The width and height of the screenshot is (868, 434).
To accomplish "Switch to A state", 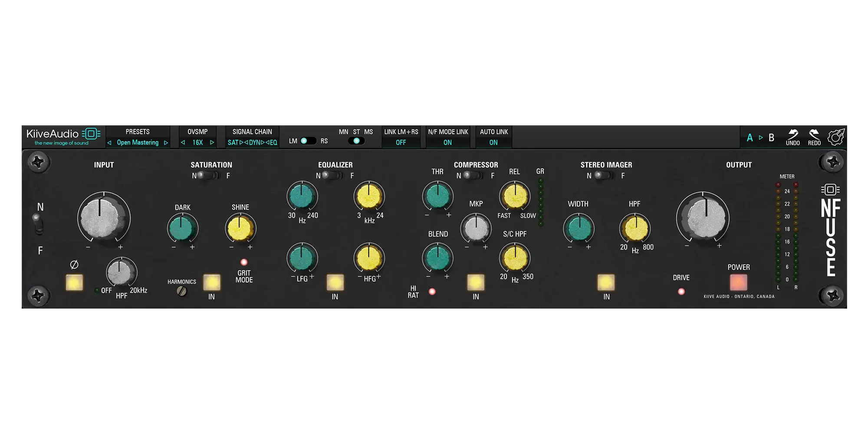I will coord(750,138).
